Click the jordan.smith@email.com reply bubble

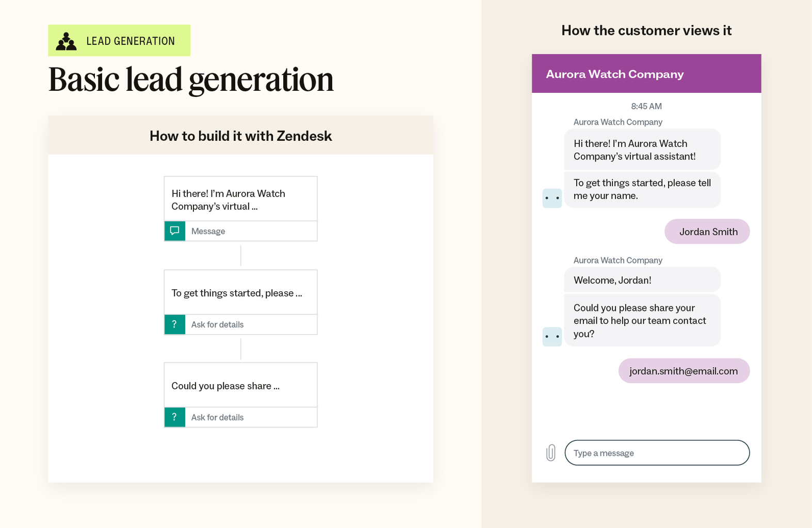(x=684, y=371)
